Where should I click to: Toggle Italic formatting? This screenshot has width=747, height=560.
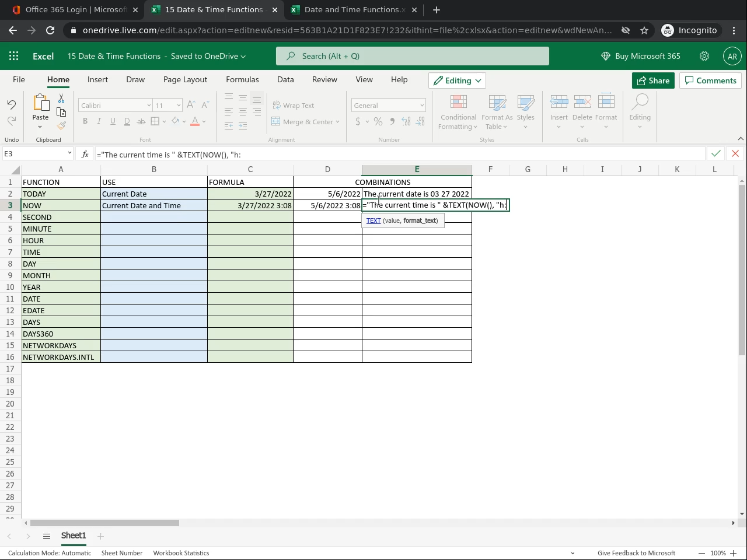pos(99,121)
